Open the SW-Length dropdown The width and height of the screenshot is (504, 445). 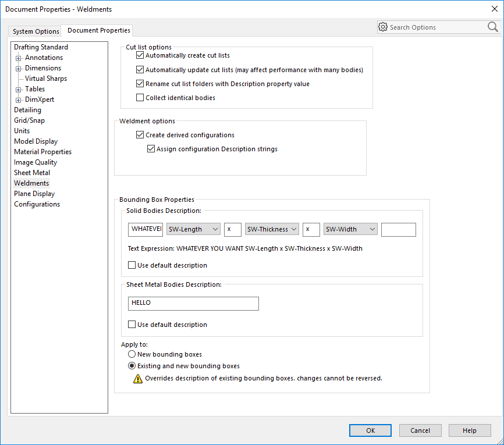click(x=193, y=229)
